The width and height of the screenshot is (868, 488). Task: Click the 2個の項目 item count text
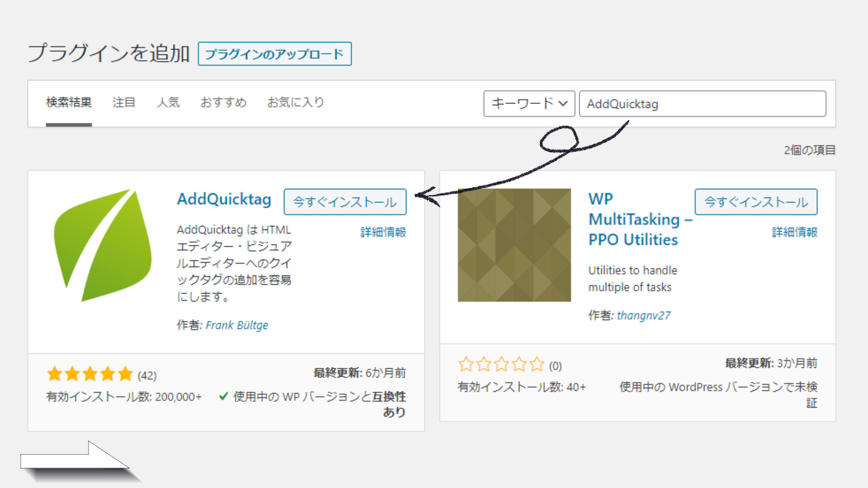pos(809,150)
